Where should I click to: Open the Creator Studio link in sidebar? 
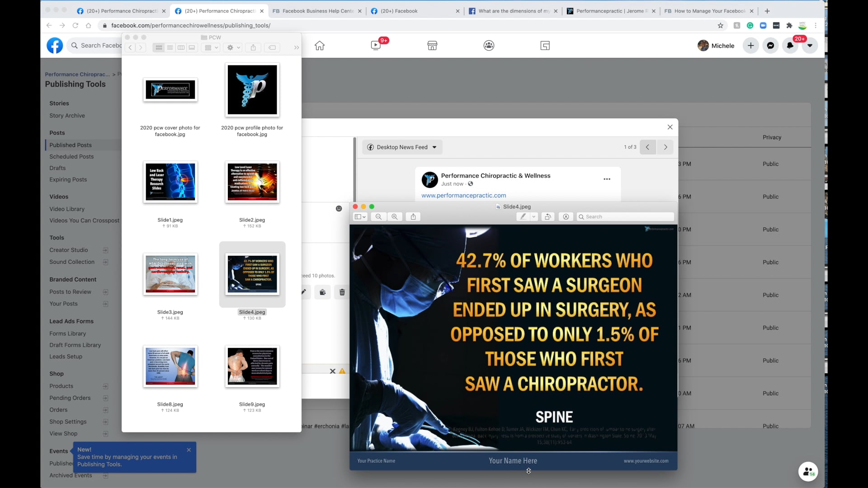tap(69, 250)
